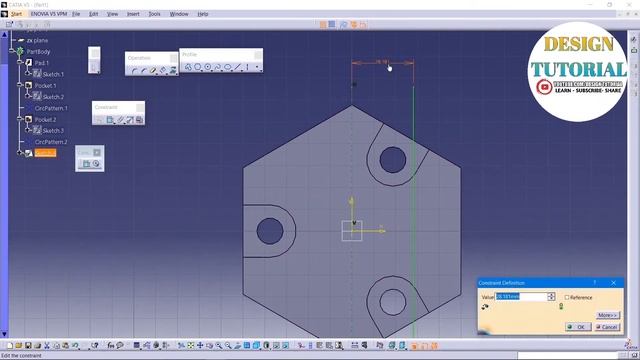Click the New document icon
This screenshot has width=640, height=360.
point(10,346)
